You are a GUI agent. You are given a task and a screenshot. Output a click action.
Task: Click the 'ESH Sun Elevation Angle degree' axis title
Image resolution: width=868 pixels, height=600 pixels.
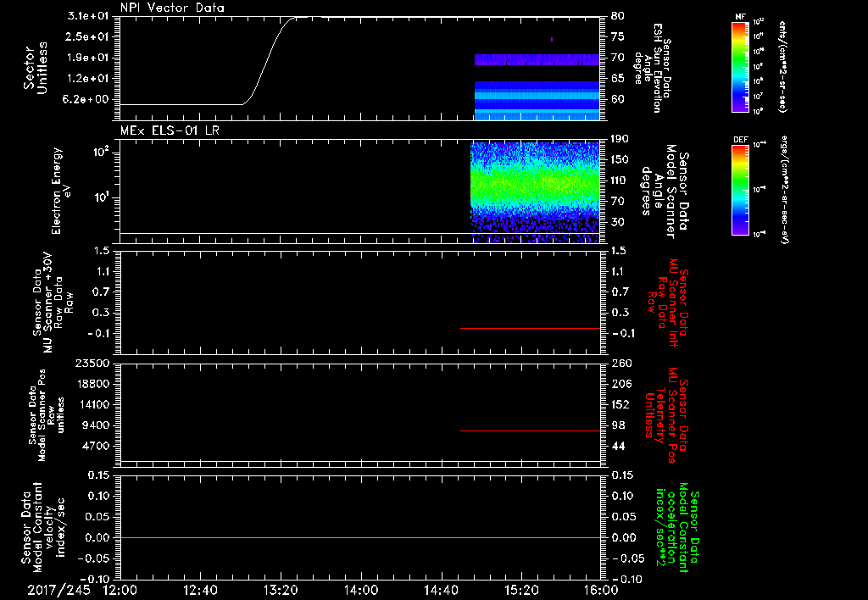pyautogui.click(x=652, y=68)
